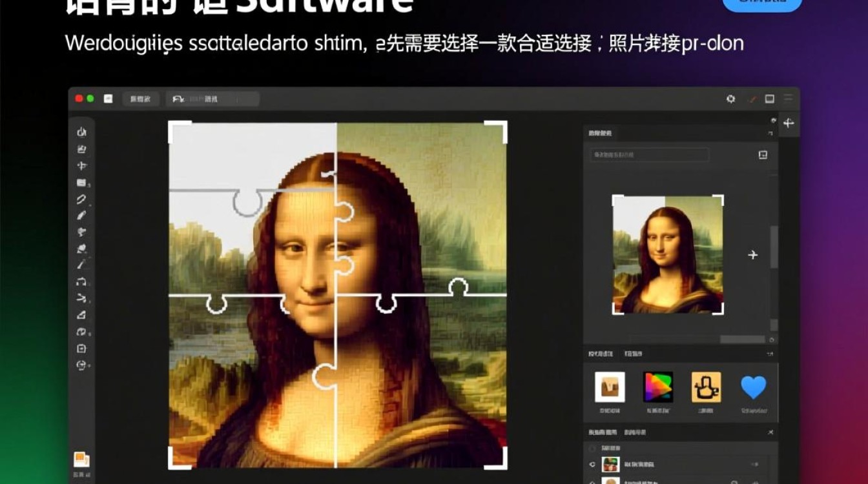Click the curved arrow button in title bar
The width and height of the screenshot is (868, 484).
pos(178,99)
